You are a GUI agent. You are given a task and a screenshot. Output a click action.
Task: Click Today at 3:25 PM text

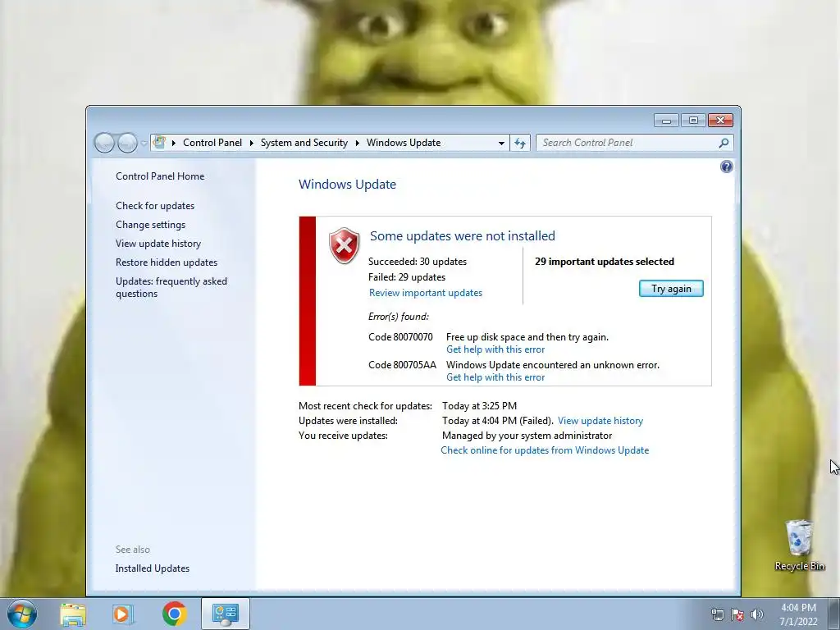[x=479, y=405]
